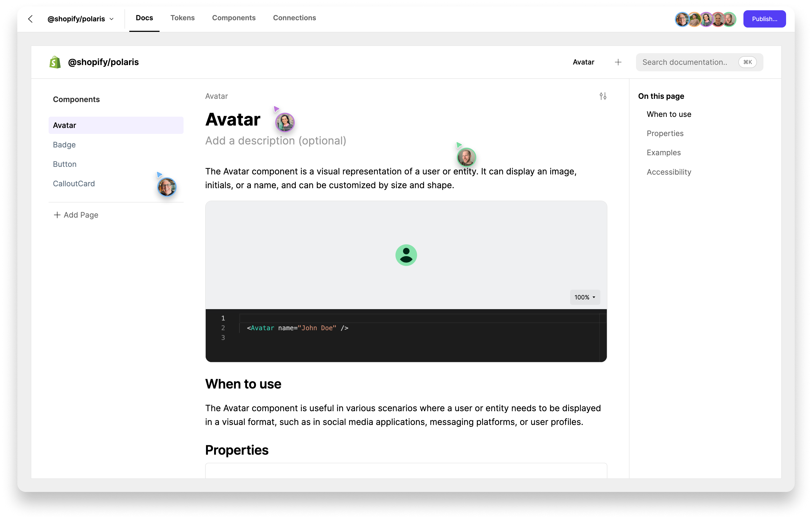Image resolution: width=812 pixels, height=520 pixels.
Task: Click the @shopify/polaris docs title
Action: click(103, 62)
